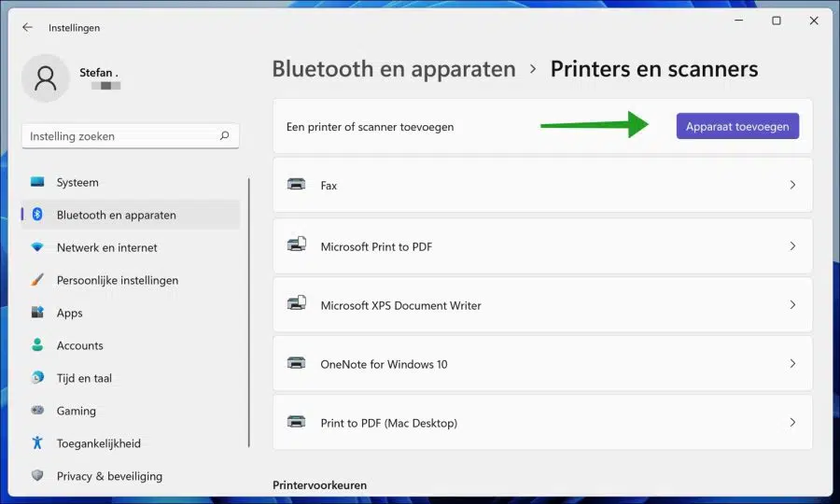Click the sidebar vertical scrollbar

coord(249,313)
